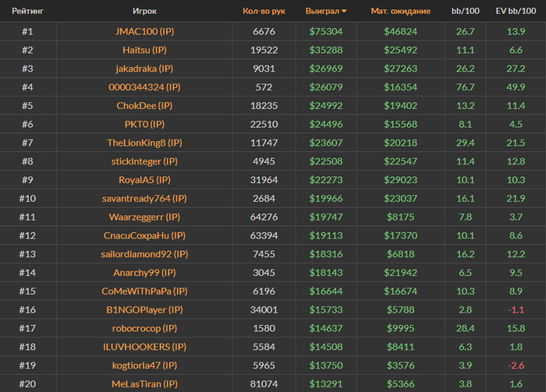Sort table by Кол-во рук column
The height and width of the screenshot is (392, 546).
tap(265, 12)
